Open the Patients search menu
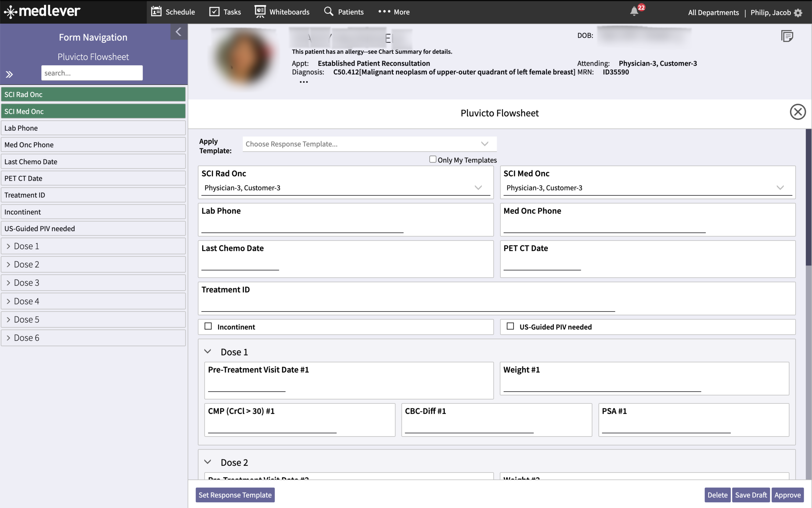Image resolution: width=812 pixels, height=508 pixels. pos(344,12)
